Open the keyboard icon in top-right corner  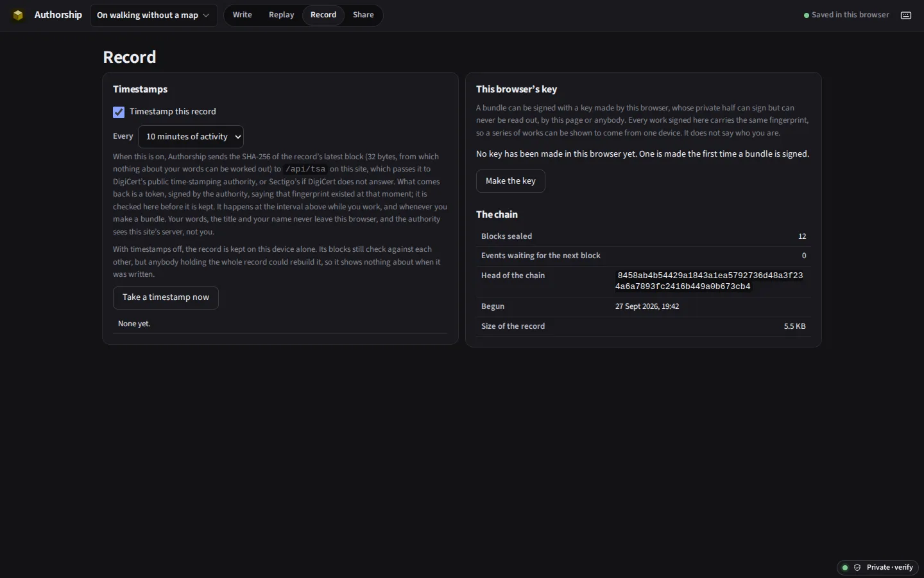click(x=906, y=15)
